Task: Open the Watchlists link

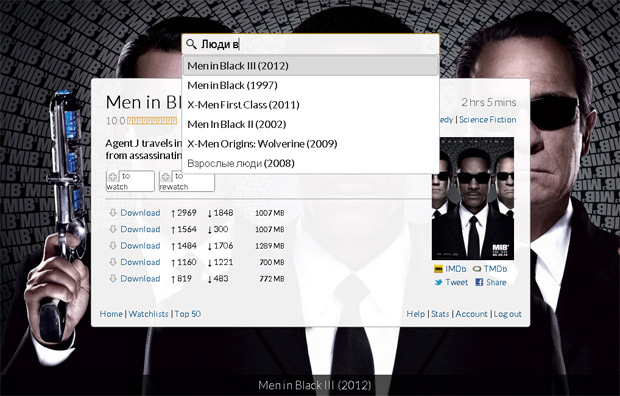Action: [148, 314]
